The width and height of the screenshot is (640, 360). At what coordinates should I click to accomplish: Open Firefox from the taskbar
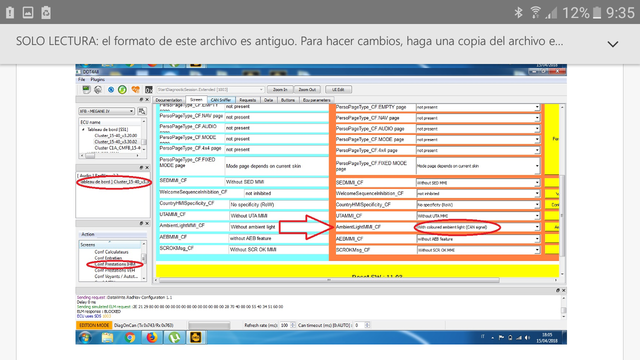[152, 338]
